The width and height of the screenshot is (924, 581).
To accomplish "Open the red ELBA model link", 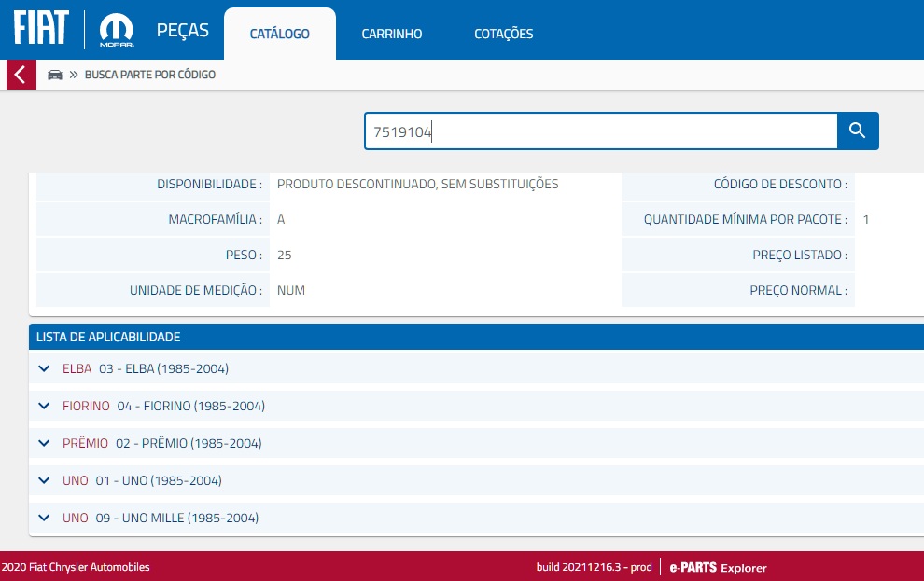I will pyautogui.click(x=77, y=368).
